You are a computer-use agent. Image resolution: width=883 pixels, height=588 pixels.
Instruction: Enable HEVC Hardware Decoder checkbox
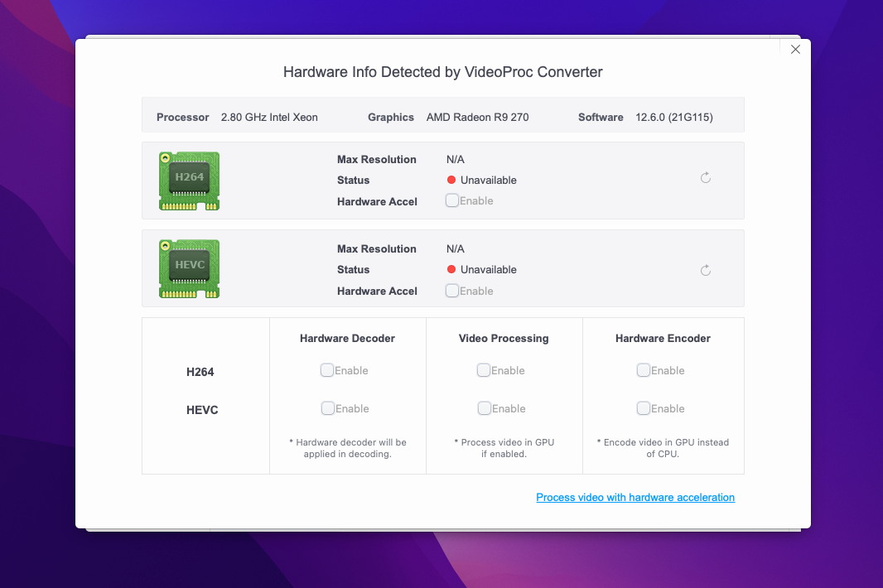click(x=328, y=408)
